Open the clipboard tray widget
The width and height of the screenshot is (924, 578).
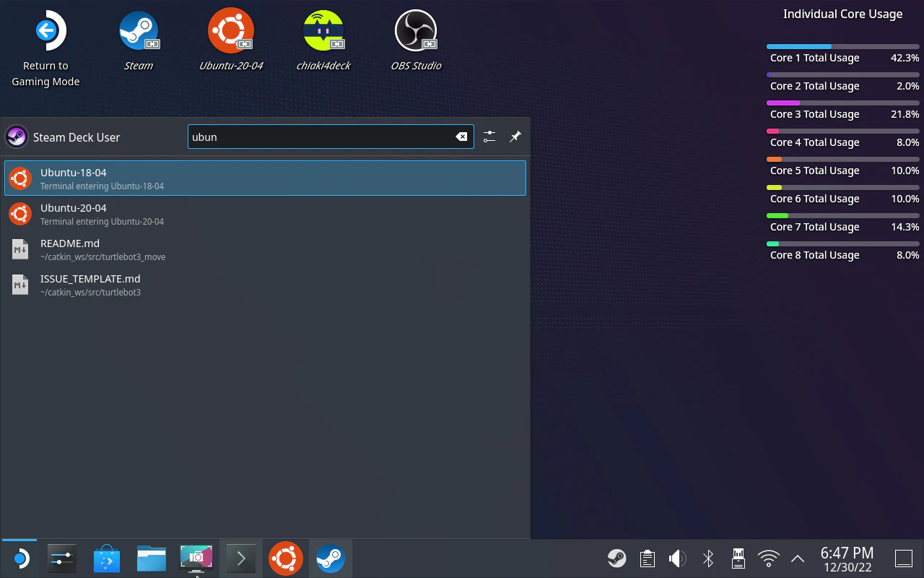tap(648, 558)
